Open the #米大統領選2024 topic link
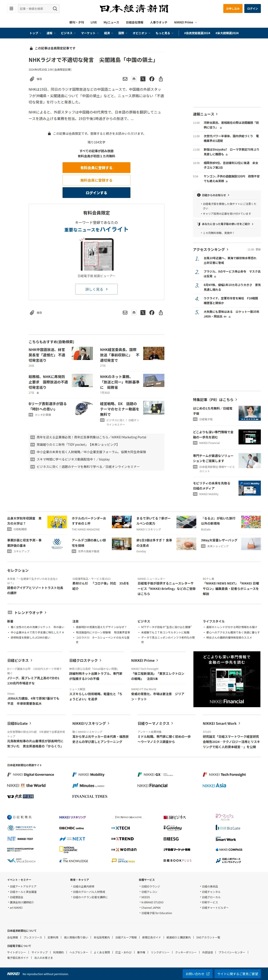 pyautogui.click(x=227, y=33)
